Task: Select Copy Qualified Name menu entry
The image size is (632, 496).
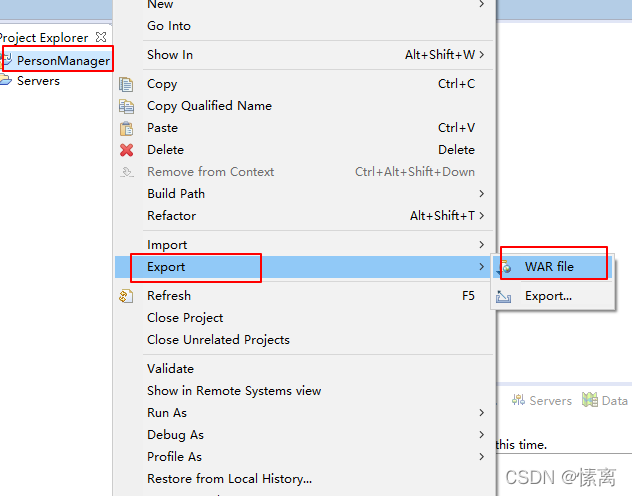Action: [304, 106]
